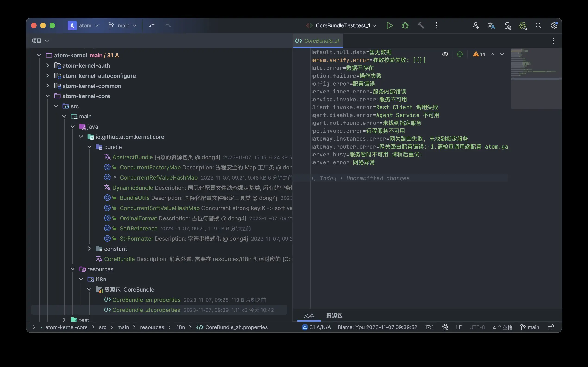The width and height of the screenshot is (588, 367).
Task: Click the UTF-8 encoding in the status bar
Action: [x=477, y=327]
